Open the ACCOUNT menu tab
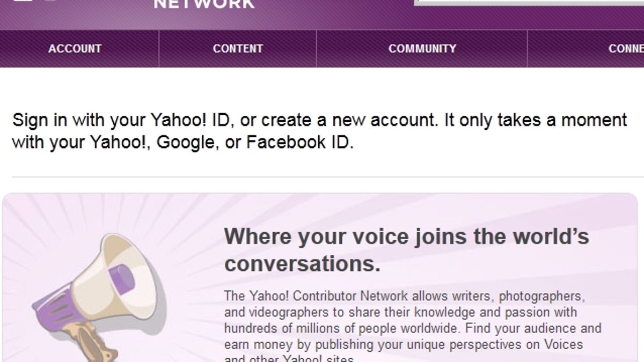This screenshot has width=644, height=362. point(75,49)
